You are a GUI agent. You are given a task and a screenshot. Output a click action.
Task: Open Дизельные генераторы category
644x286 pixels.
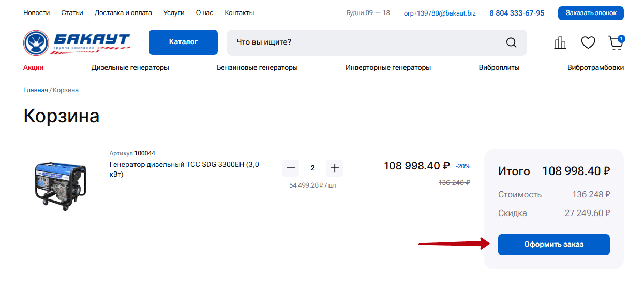pos(130,67)
